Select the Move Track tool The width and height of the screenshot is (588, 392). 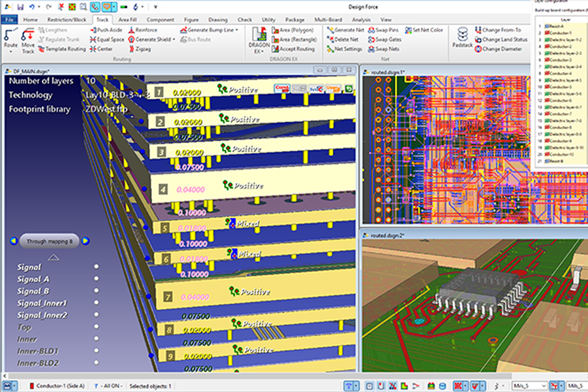click(28, 40)
